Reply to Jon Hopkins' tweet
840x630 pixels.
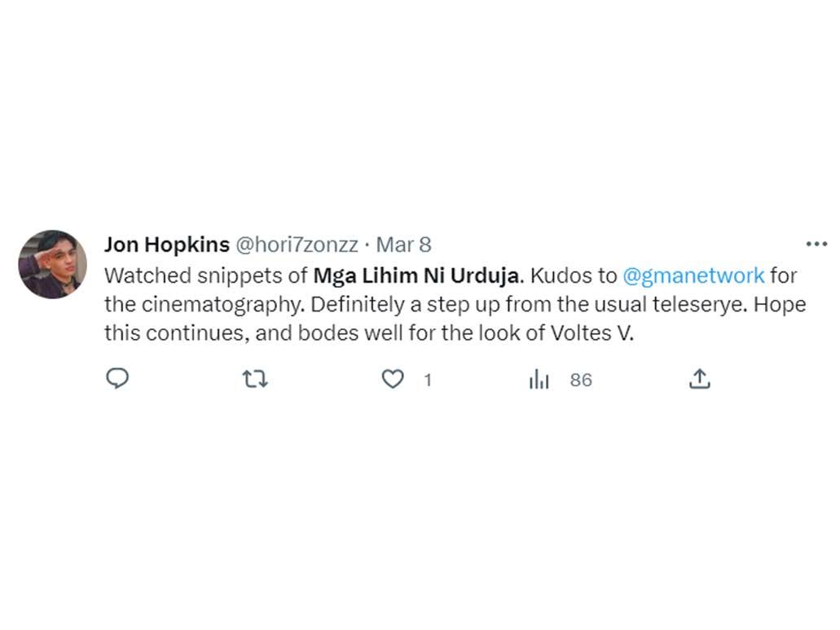coord(118,379)
